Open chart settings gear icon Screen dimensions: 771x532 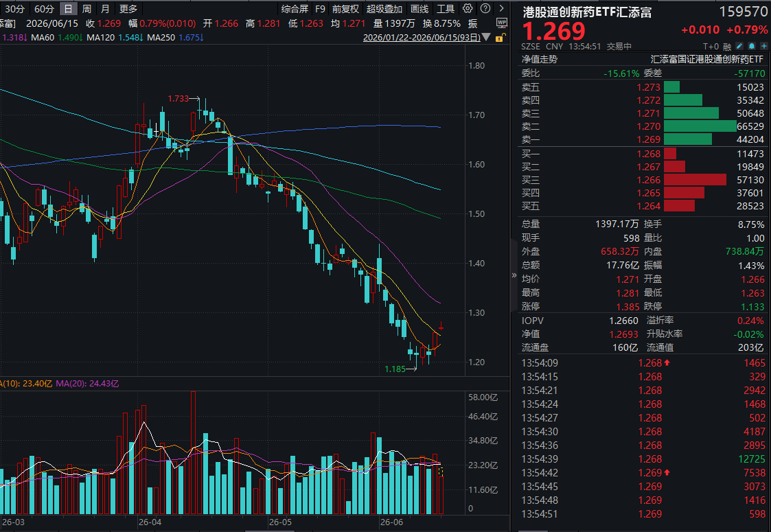[468, 8]
